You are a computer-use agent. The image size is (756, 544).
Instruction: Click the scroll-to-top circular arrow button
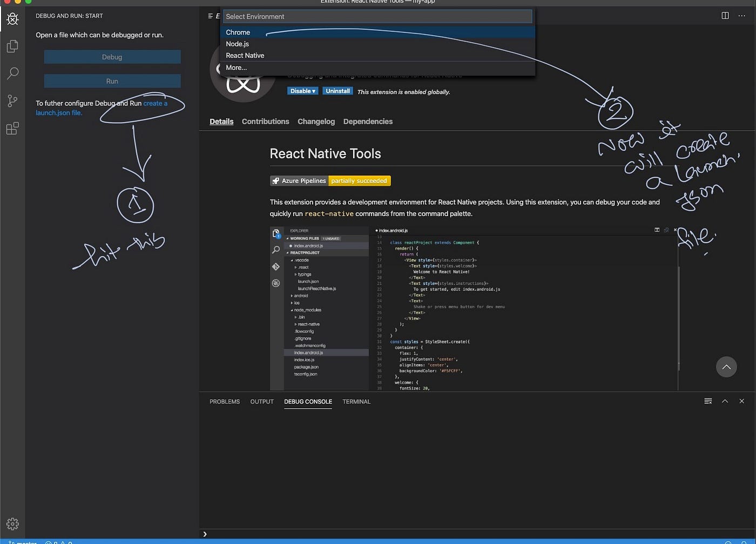[726, 367]
